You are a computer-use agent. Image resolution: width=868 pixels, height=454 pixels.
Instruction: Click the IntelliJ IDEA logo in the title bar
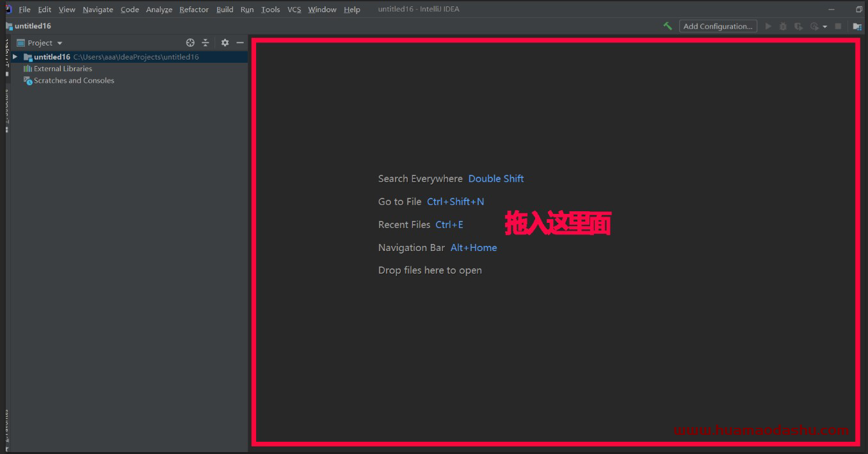point(8,9)
